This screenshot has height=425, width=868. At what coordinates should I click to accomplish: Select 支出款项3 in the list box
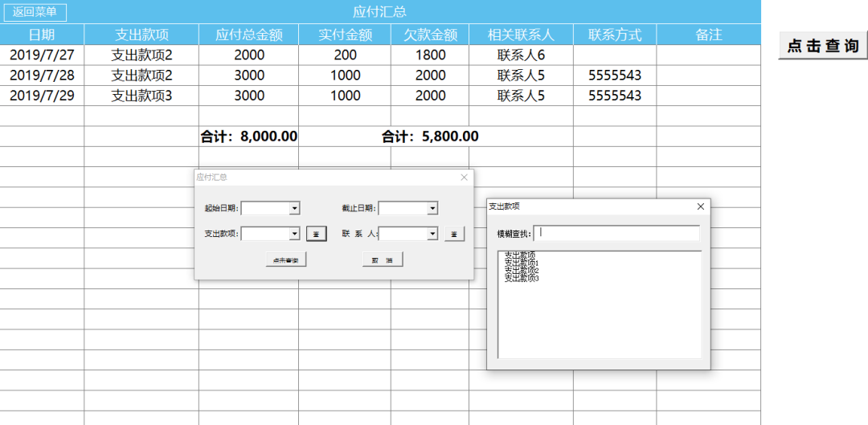coord(522,279)
